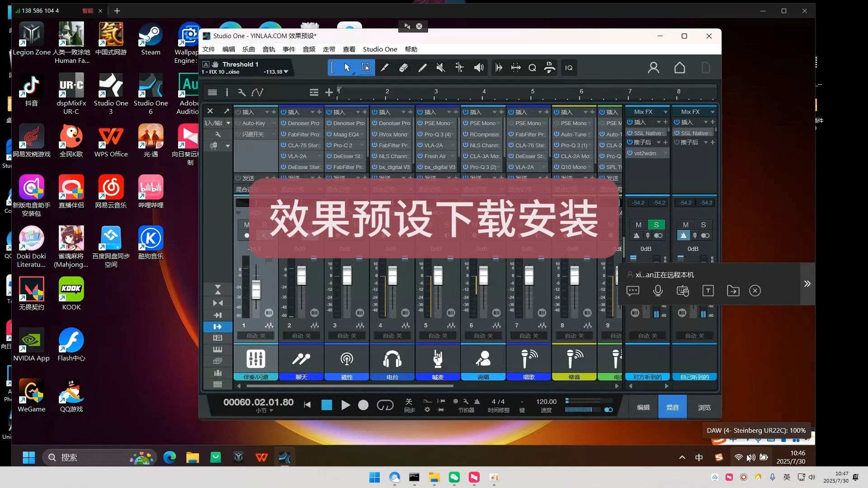The width and height of the screenshot is (868, 488).
Task: Select the Arrow tool in Studio One toolbar
Action: (x=347, y=68)
